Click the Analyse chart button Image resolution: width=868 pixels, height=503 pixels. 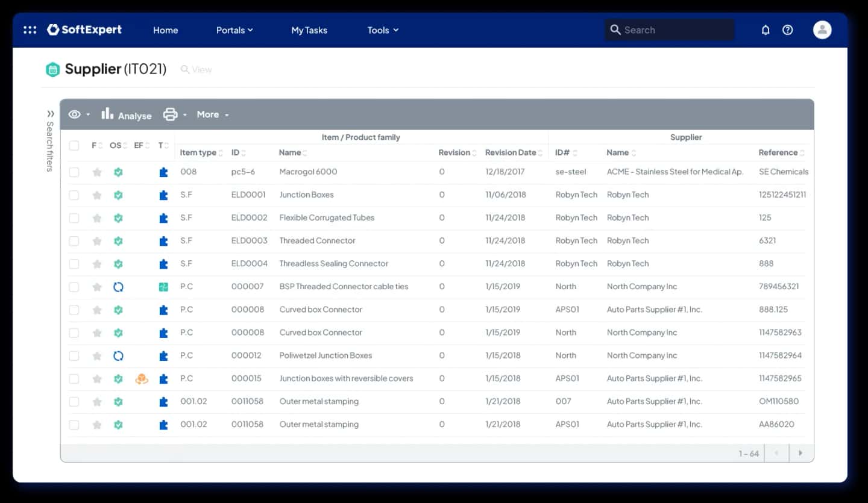coord(126,114)
